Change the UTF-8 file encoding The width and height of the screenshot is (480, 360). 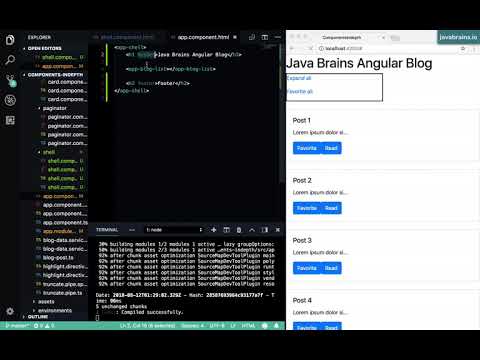point(217,326)
